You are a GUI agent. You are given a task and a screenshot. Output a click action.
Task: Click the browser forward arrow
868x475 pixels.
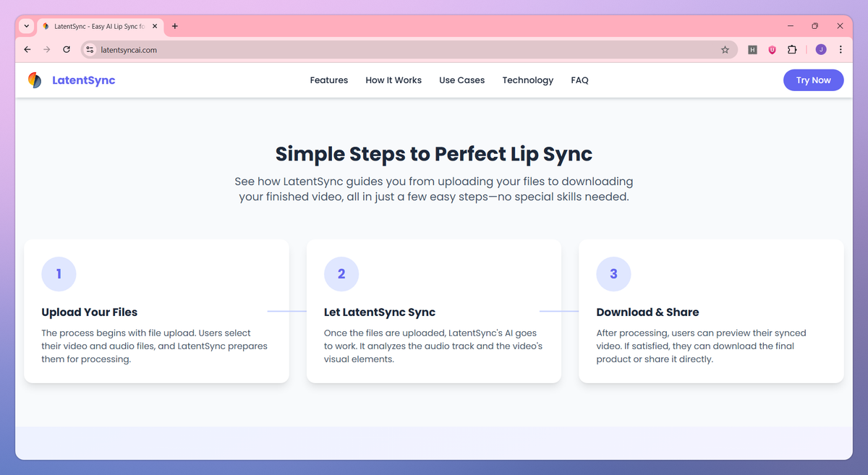tap(47, 50)
